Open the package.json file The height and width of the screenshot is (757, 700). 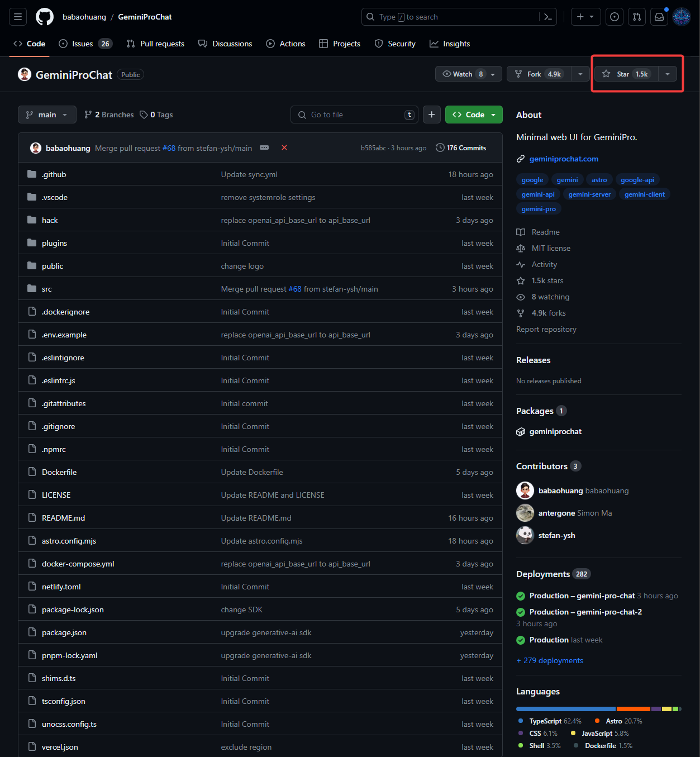click(64, 632)
